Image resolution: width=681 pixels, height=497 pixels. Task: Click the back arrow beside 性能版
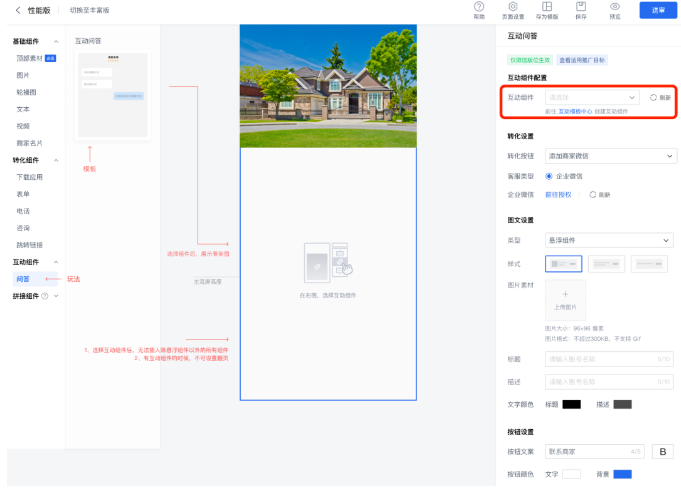[x=17, y=10]
